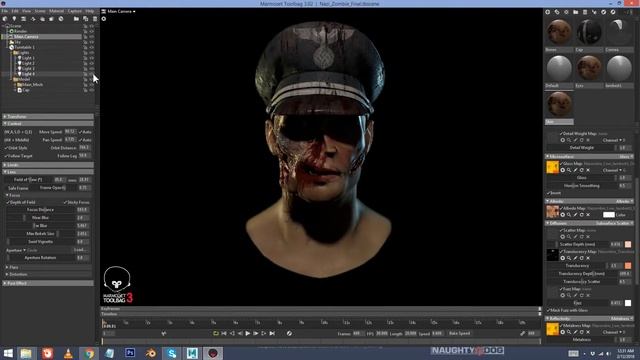
Task: Edit Gloss Map with pencil icon
Action: click(x=576, y=170)
